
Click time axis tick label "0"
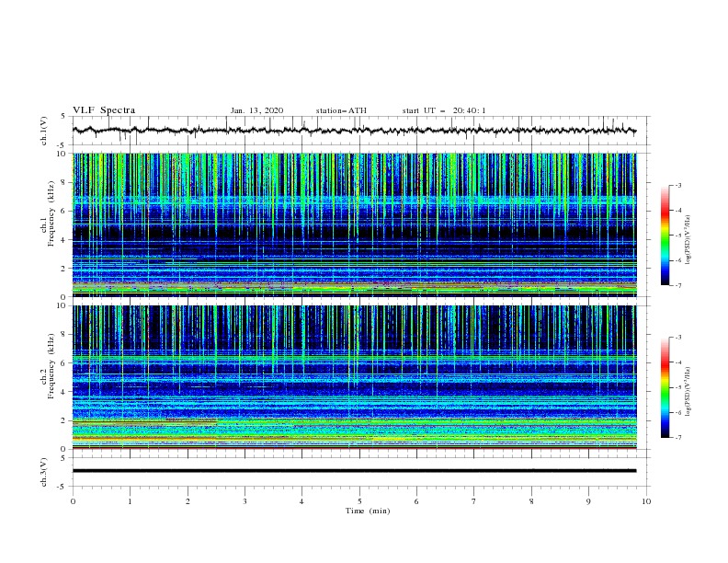coord(73,501)
